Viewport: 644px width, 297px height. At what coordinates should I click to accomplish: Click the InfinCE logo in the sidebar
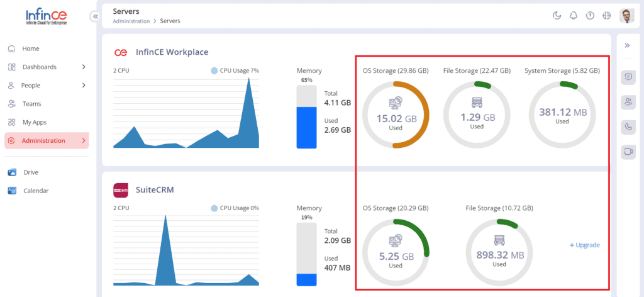tap(46, 16)
